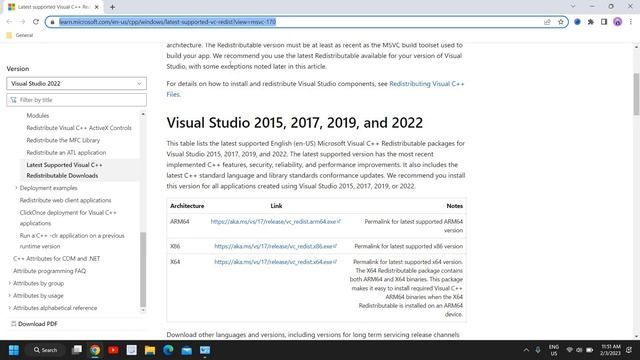Open the Notepad taskbar icon
Screen dimensions: 640x360
pyautogui.click(x=131, y=350)
